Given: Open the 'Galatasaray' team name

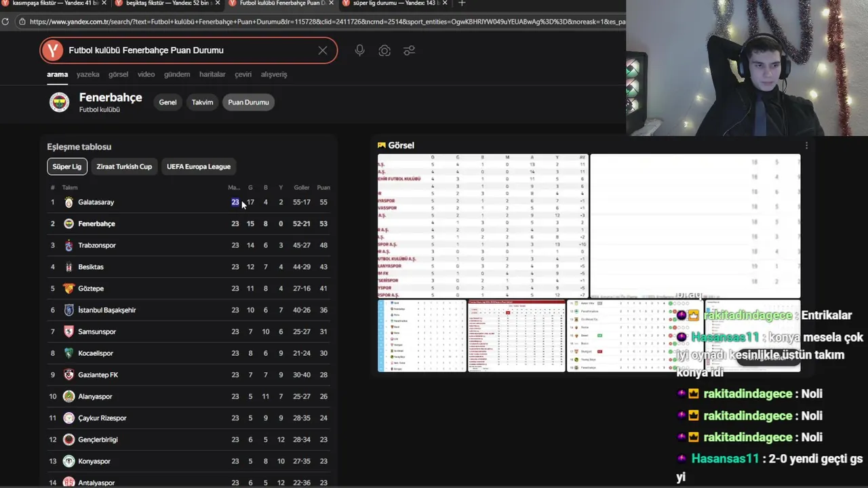Looking at the screenshot, I should [96, 202].
